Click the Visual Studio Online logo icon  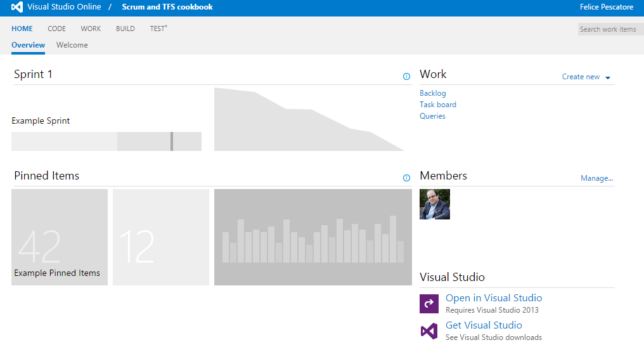[17, 7]
